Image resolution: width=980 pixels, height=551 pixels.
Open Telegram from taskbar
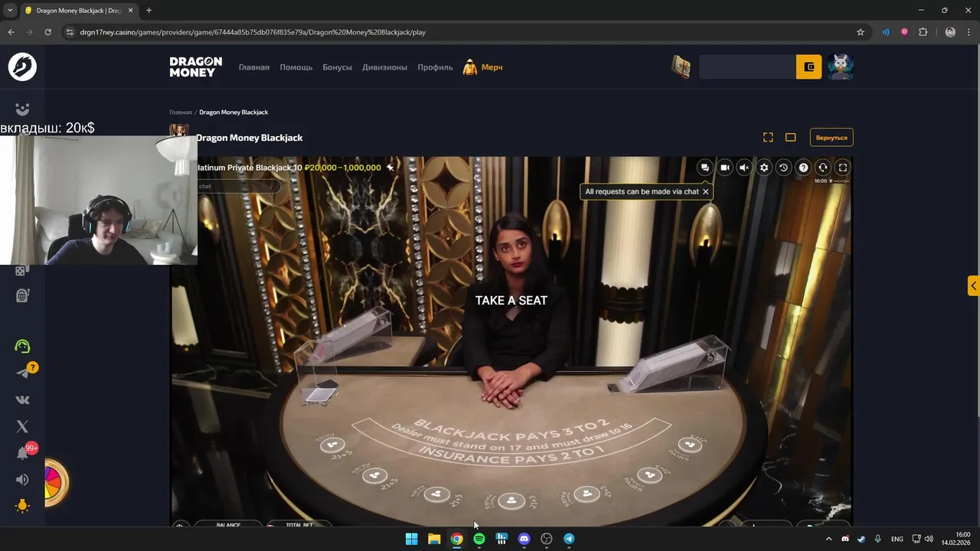pos(569,539)
